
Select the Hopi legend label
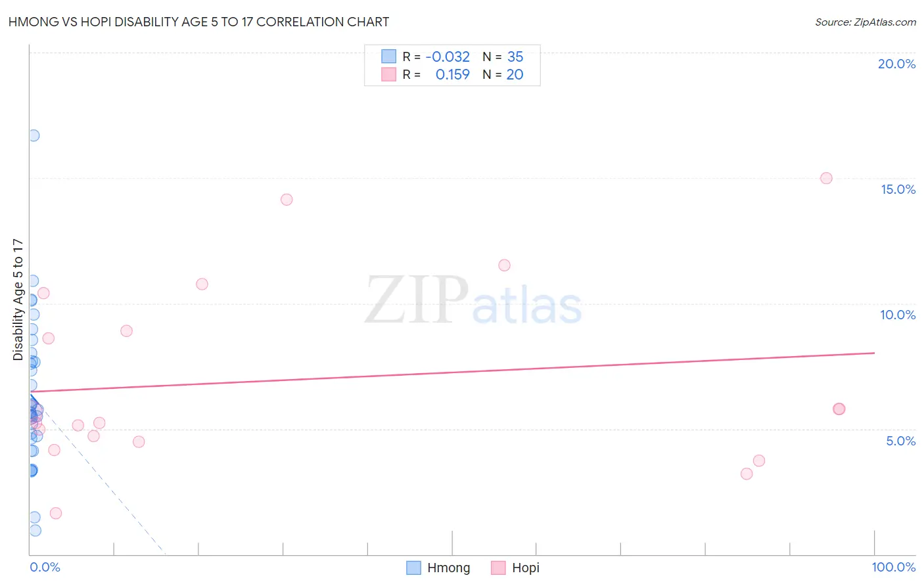(526, 568)
